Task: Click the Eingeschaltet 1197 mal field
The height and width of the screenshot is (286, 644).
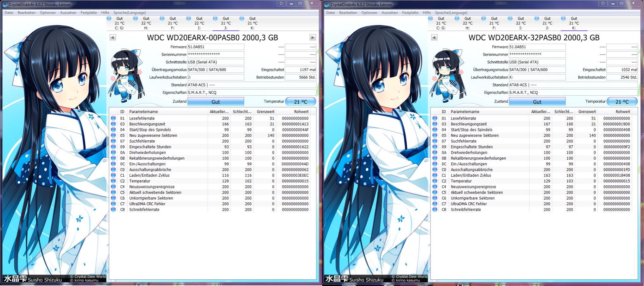Action: pos(300,70)
